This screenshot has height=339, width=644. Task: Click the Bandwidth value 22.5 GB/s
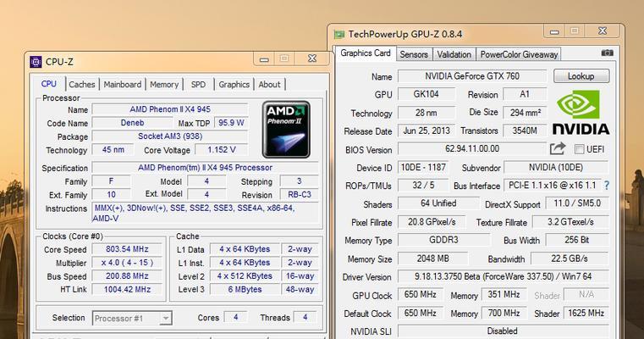coord(570,258)
